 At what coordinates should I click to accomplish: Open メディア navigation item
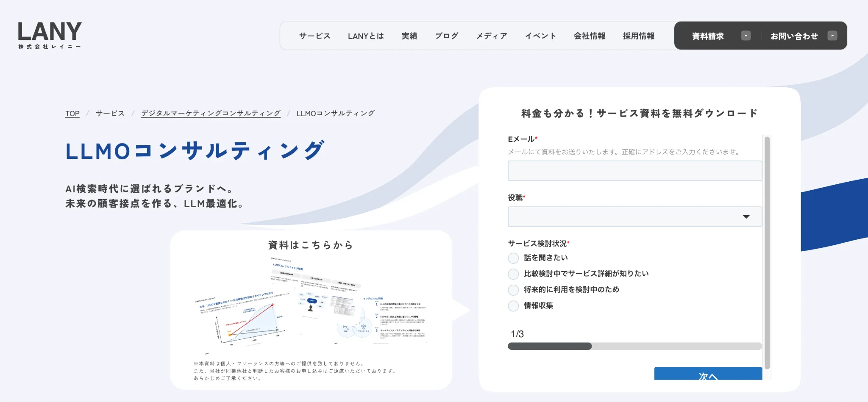pyautogui.click(x=492, y=36)
